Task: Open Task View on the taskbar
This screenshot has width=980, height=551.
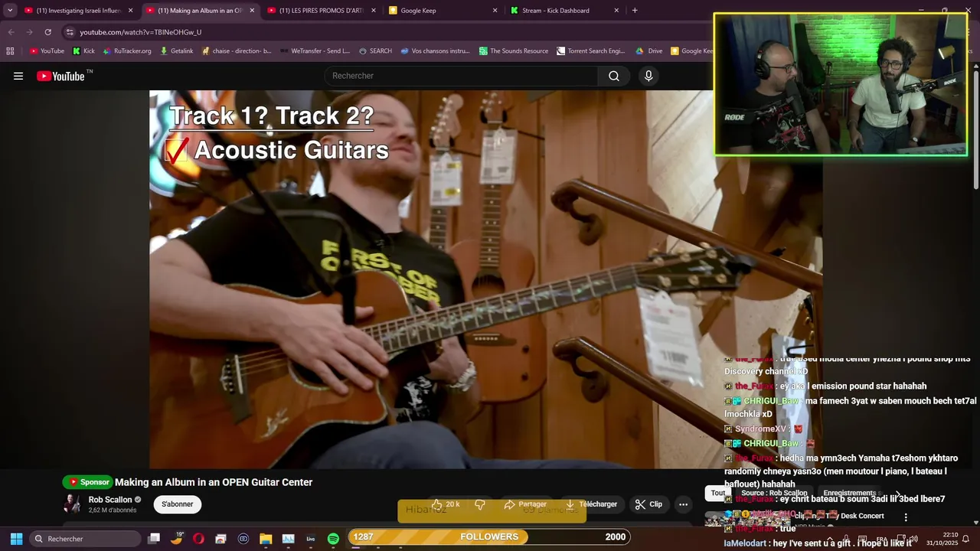Action: tap(154, 539)
